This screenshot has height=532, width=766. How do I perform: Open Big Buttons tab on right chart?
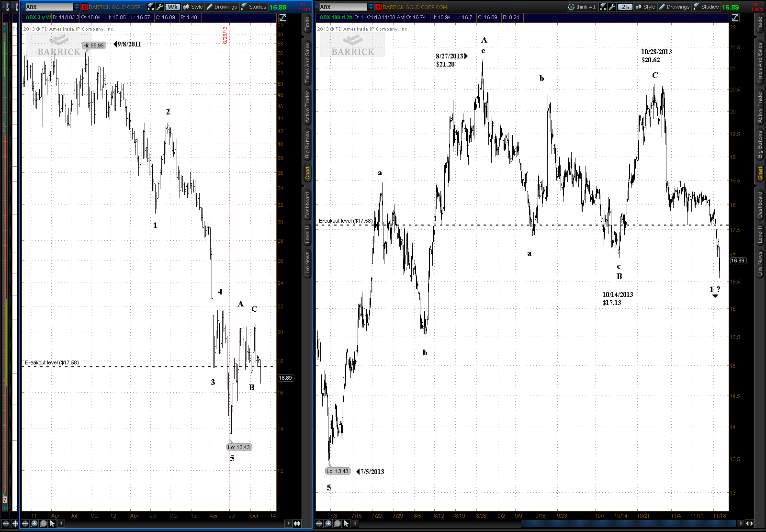pyautogui.click(x=760, y=144)
